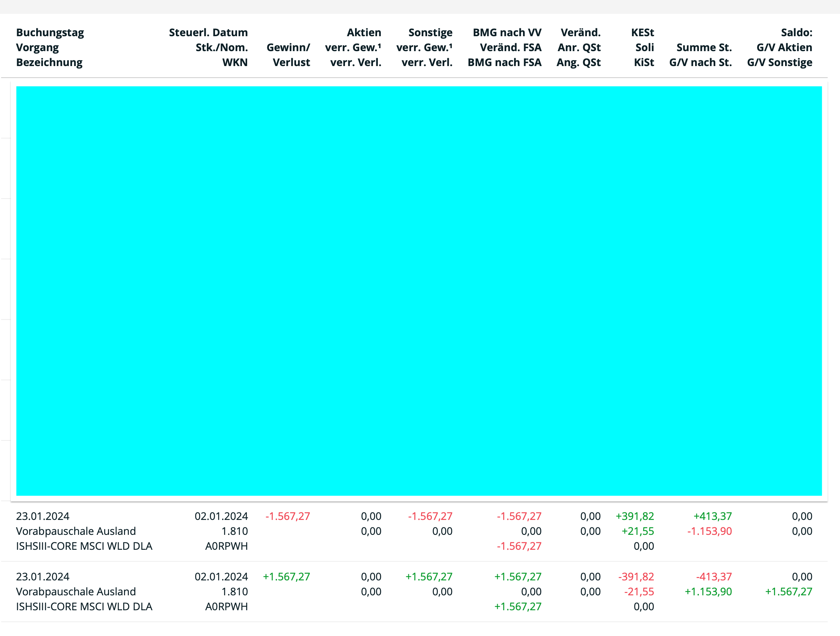Select the +1.153,90 amount
This screenshot has width=840, height=636.
coord(708,592)
